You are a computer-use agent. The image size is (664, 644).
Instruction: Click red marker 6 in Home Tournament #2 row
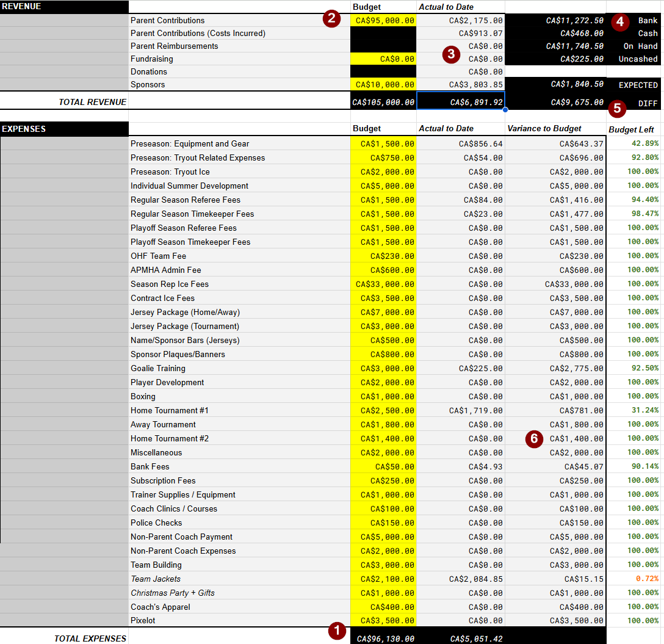[534, 438]
